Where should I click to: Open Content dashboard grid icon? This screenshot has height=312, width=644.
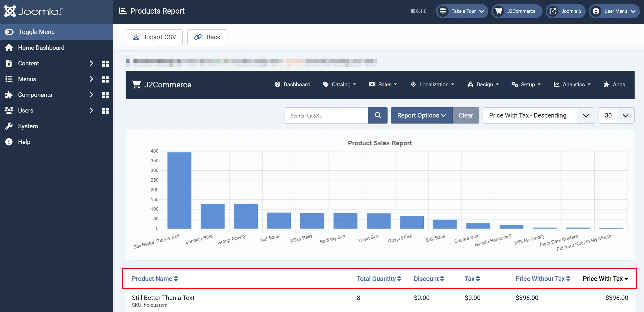pyautogui.click(x=105, y=64)
